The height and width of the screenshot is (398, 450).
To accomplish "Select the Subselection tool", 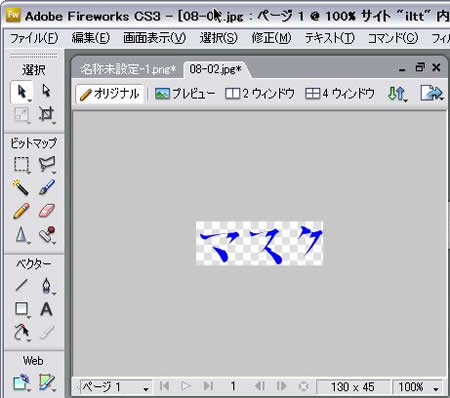I will [x=46, y=91].
